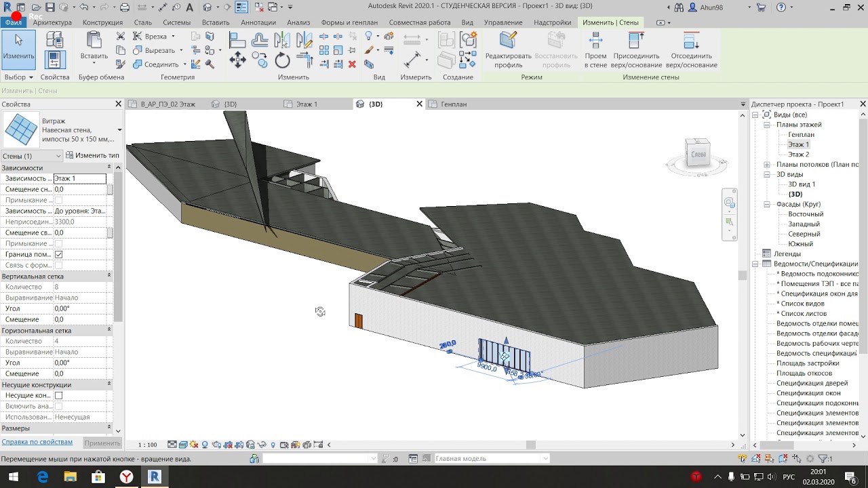Toggle Select Links in status bar
The image size is (868, 488).
743,459
